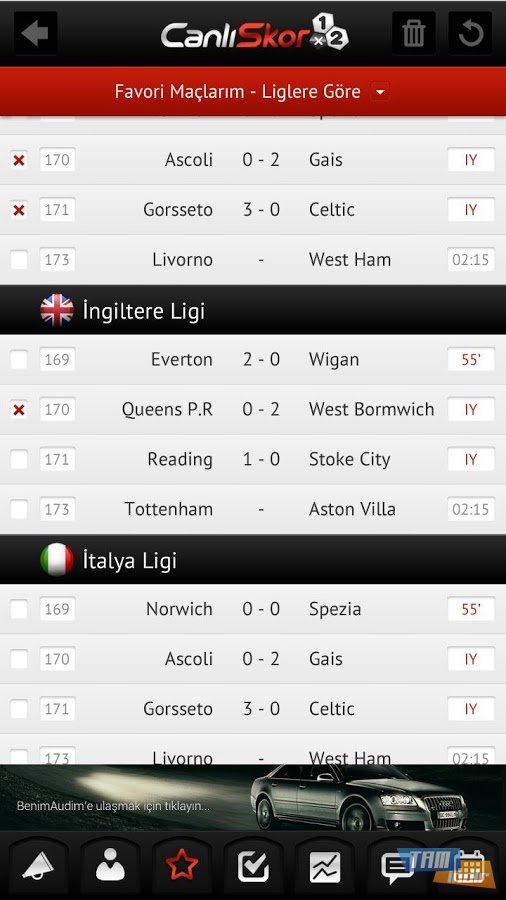Image resolution: width=506 pixels, height=900 pixels.
Task: Uncheck the Gorsseto vs Celtic marked checkbox
Action: [x=19, y=210]
